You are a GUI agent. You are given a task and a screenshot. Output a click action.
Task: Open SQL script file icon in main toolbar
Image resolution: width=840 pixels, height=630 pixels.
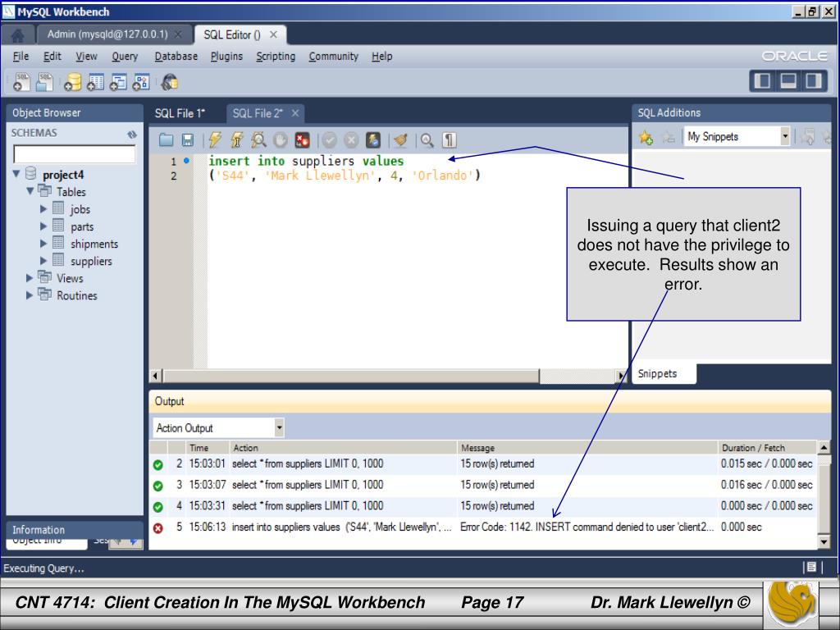click(x=44, y=82)
